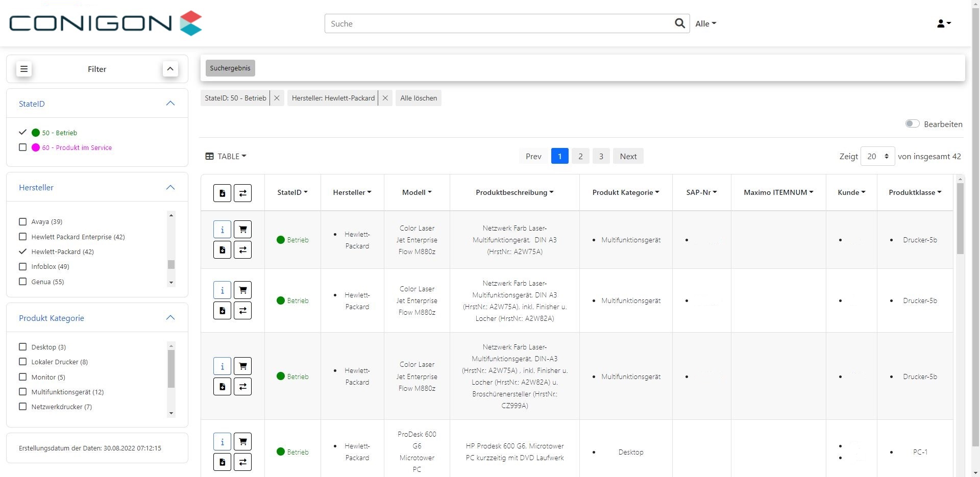Click compare icon for Broschürenersteller row
This screenshot has height=477, width=980.
242,387
